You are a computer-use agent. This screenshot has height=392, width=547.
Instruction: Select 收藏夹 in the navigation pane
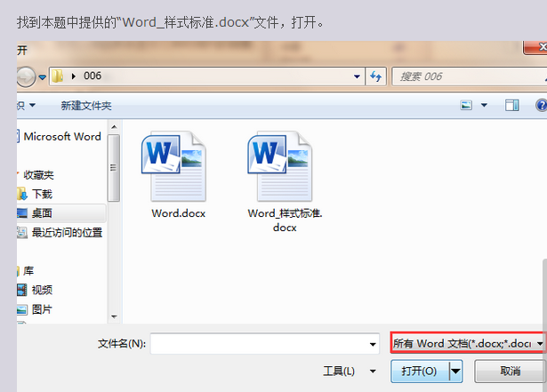39,175
